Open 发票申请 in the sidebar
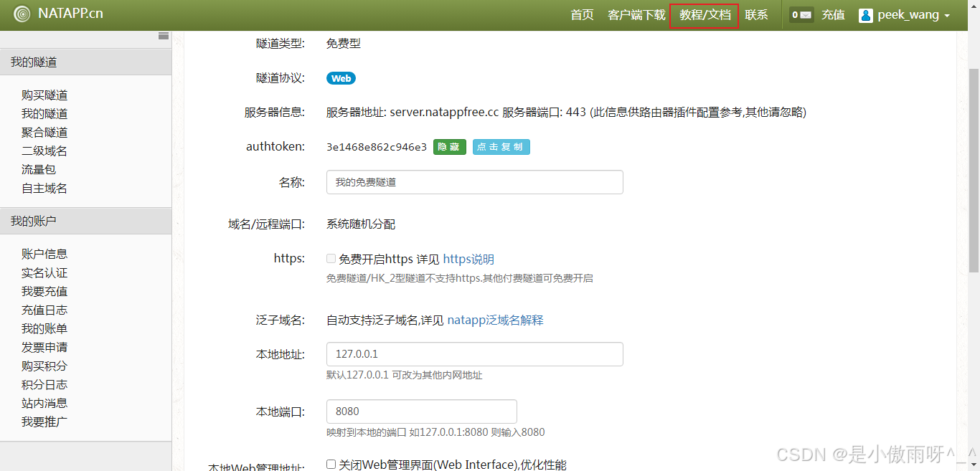The width and height of the screenshot is (980, 471). (44, 348)
